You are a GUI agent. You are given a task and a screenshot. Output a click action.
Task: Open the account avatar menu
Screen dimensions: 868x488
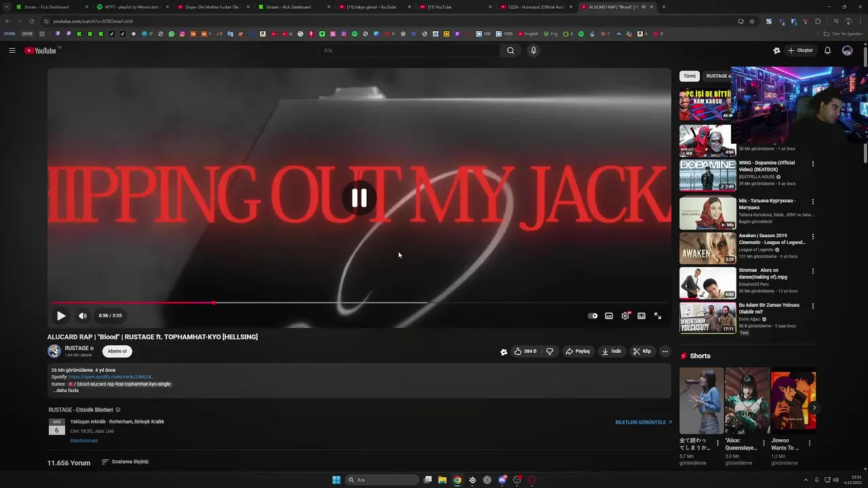[847, 50]
